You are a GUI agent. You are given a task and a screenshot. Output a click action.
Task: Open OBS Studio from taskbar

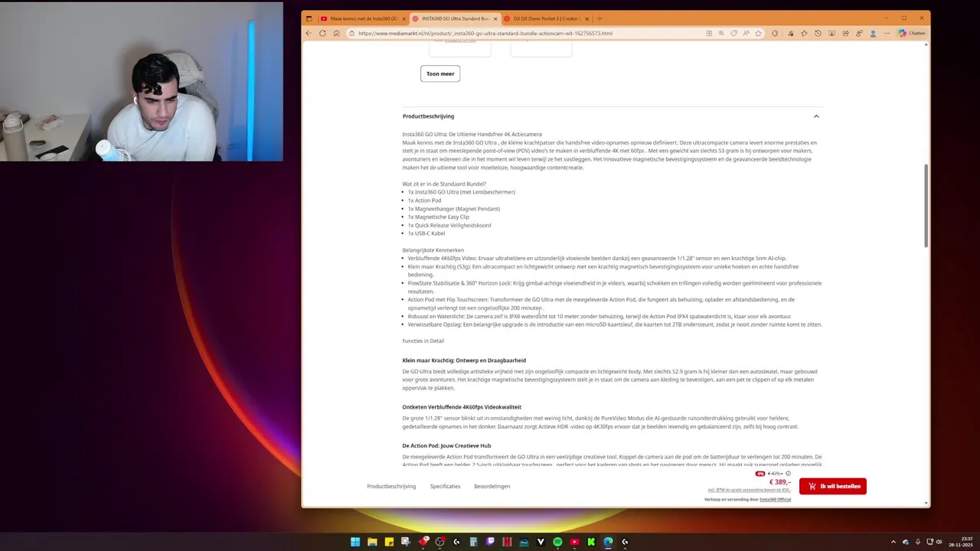click(439, 542)
